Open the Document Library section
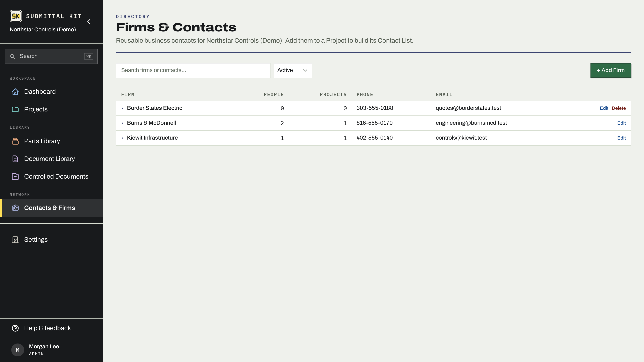 (51, 159)
